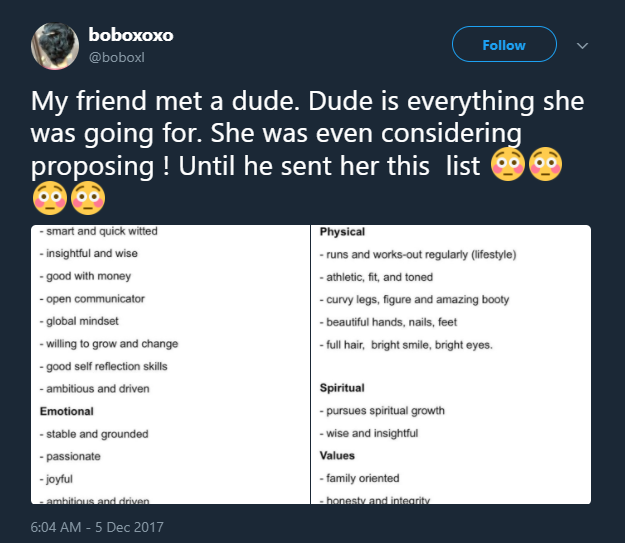This screenshot has height=543, width=625.
Task: Click the leftmost flushed emoji on the lower row
Action: [x=50, y=197]
